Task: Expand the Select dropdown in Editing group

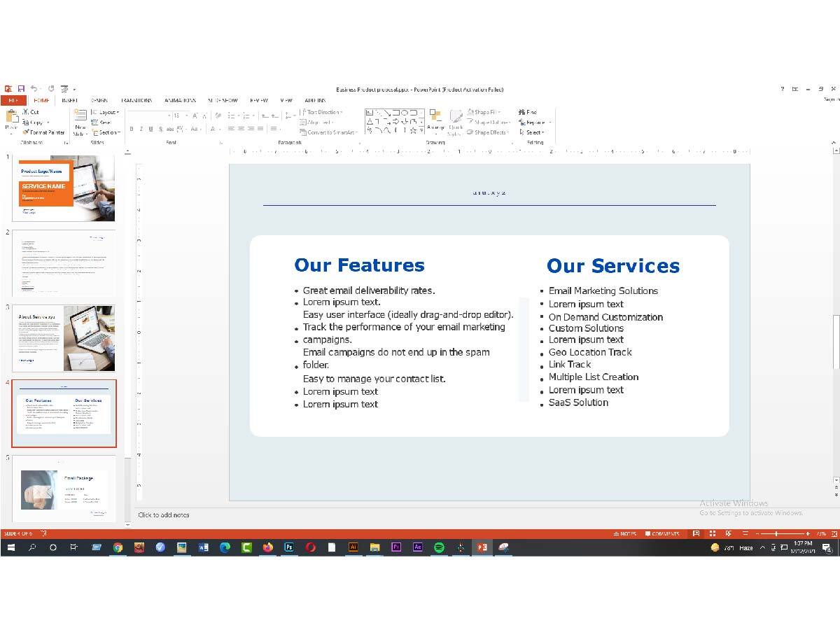Action: [534, 132]
